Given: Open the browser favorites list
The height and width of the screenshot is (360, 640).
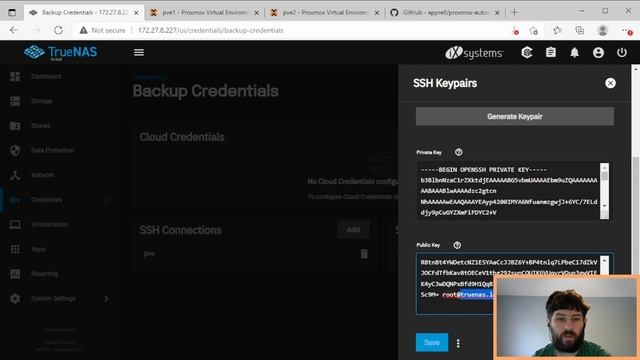Looking at the screenshot, I should click(x=557, y=30).
